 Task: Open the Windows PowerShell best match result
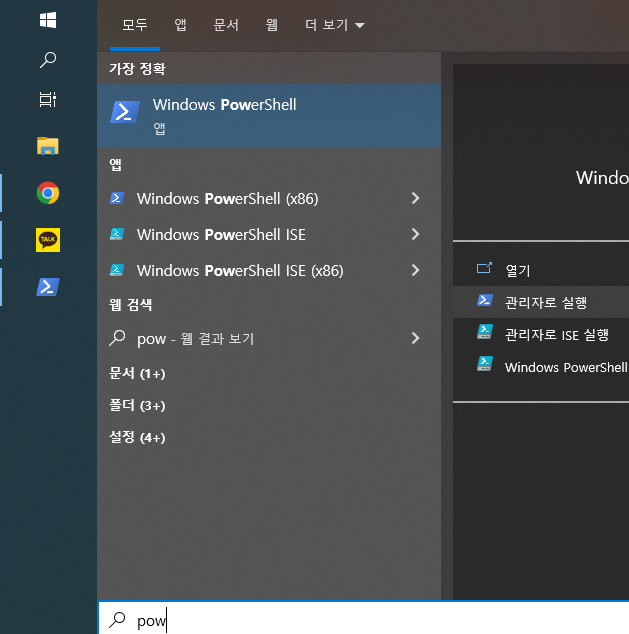[x=269, y=116]
